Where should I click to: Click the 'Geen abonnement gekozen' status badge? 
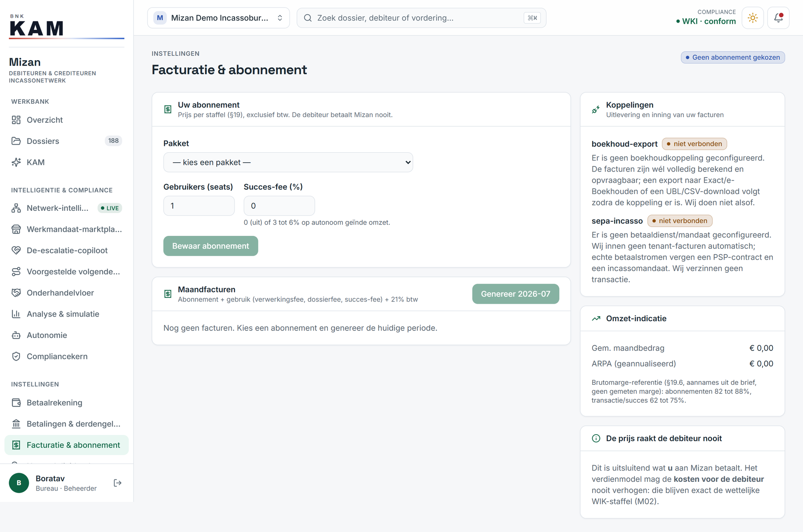tap(733, 57)
